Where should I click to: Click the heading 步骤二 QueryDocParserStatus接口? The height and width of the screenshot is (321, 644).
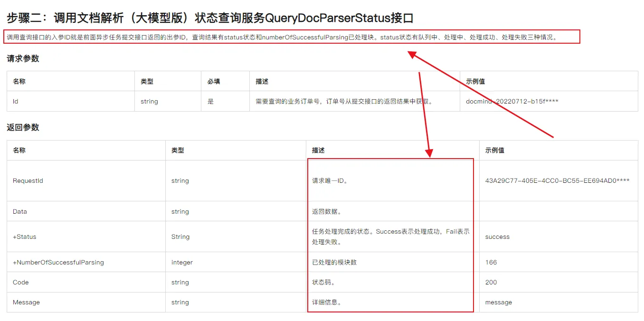tap(210, 18)
